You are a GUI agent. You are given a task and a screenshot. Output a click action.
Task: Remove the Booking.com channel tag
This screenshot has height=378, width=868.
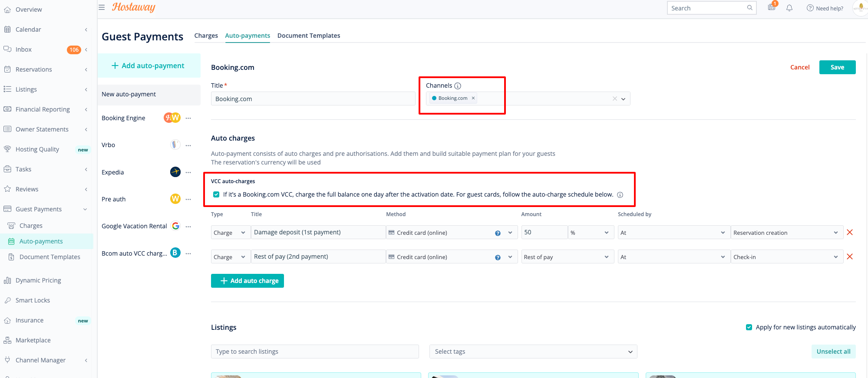[473, 98]
